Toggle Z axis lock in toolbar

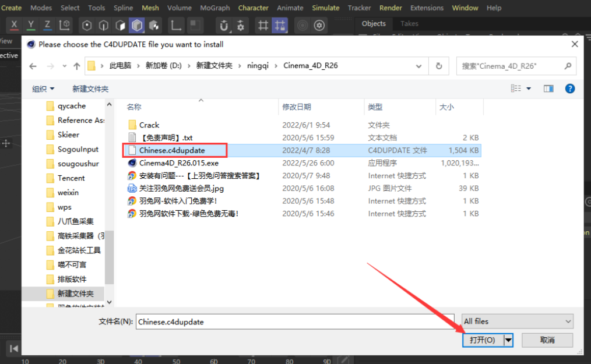pos(47,25)
